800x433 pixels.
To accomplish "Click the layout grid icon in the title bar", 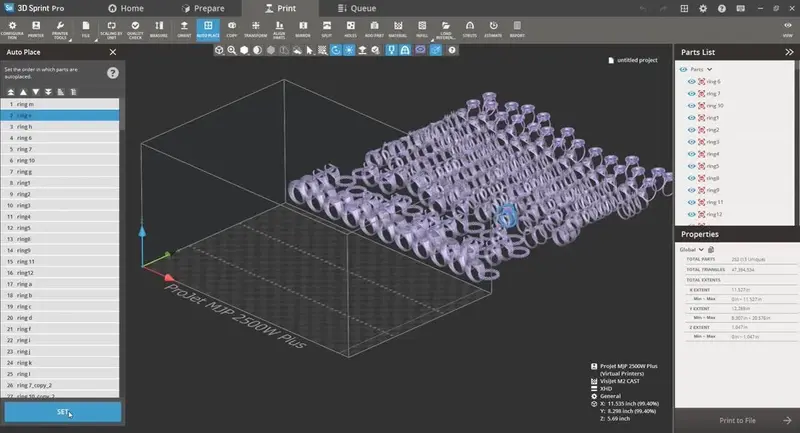I will click(x=684, y=8).
